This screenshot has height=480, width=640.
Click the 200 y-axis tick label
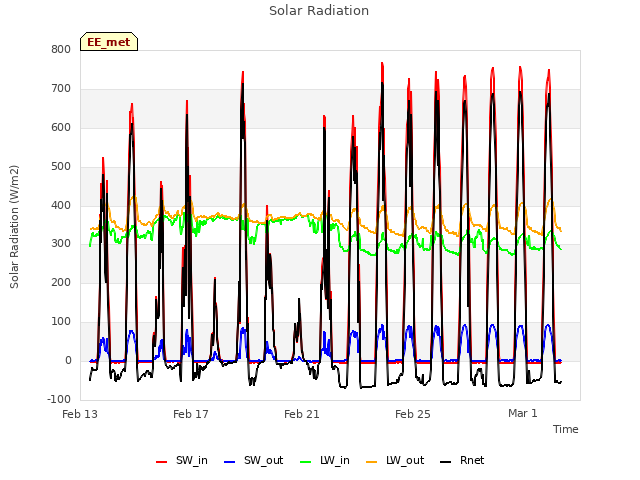(x=61, y=282)
